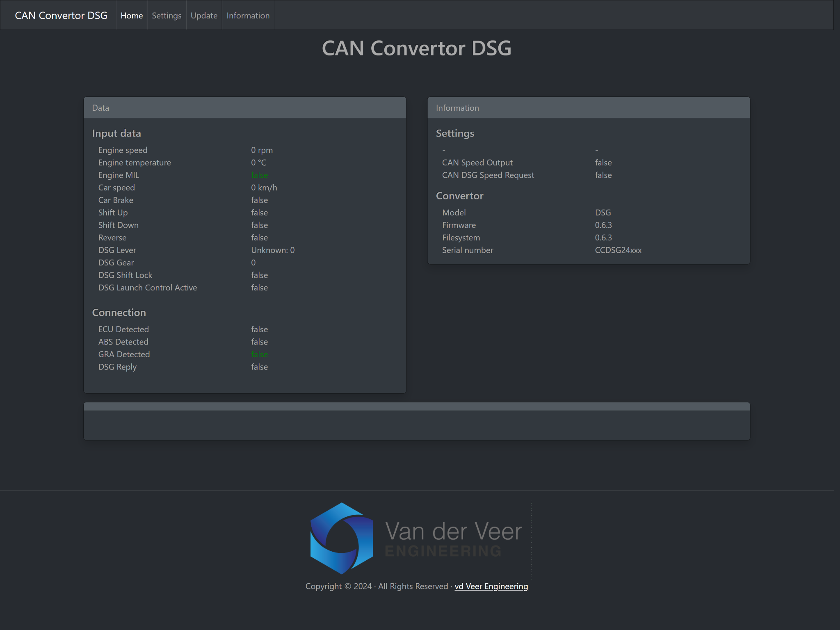840x630 pixels.
Task: Click the Input data heading
Action: tap(116, 133)
